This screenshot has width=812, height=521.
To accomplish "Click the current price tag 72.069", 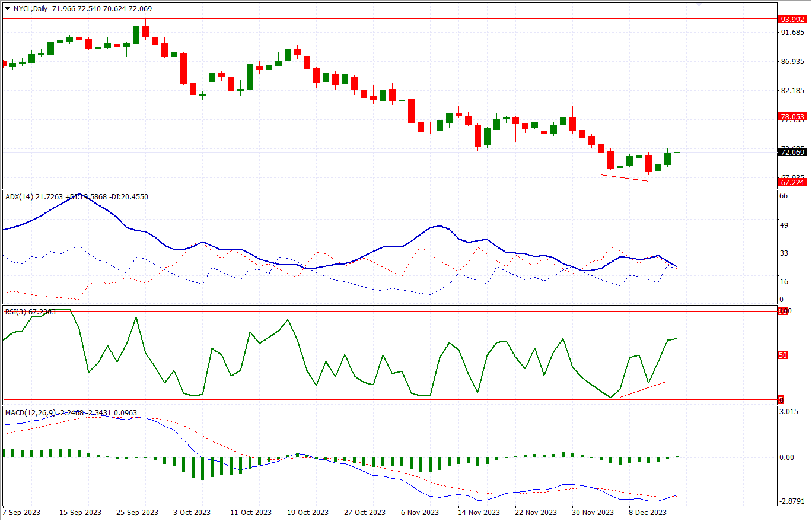I will [x=792, y=153].
